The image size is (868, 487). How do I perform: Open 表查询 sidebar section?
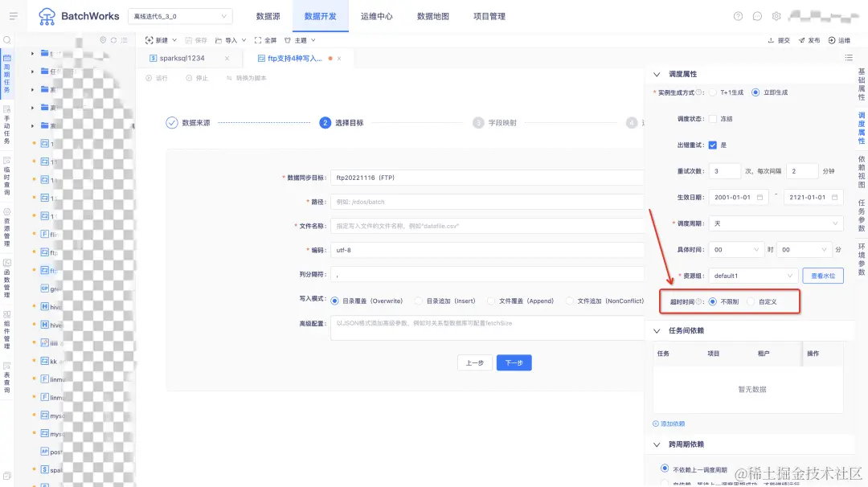7,378
